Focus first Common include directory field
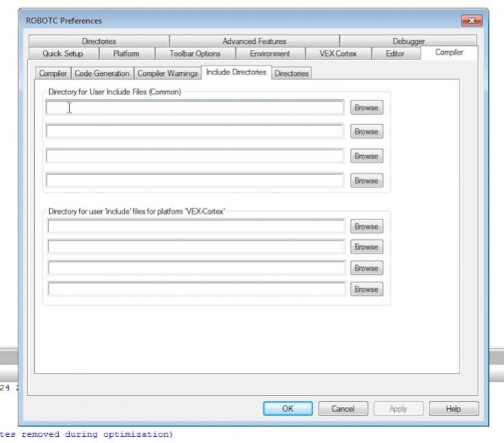 click(195, 107)
